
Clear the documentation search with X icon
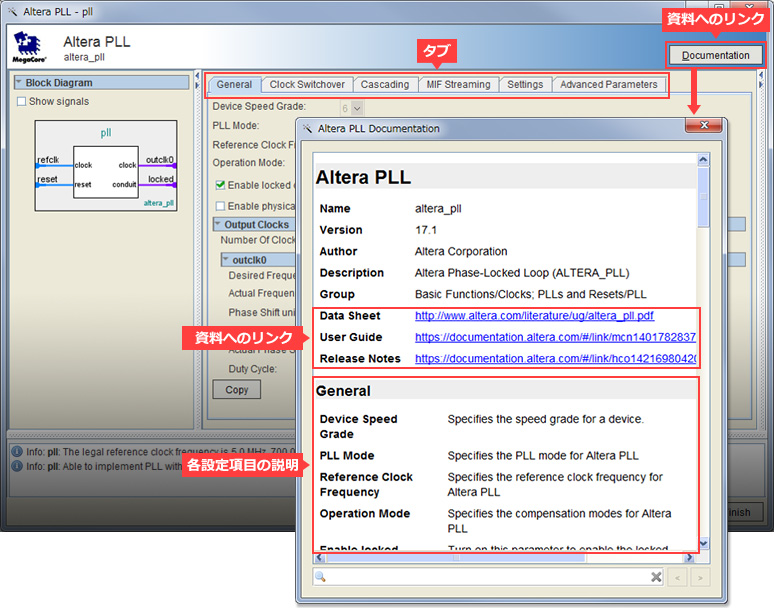click(656, 576)
